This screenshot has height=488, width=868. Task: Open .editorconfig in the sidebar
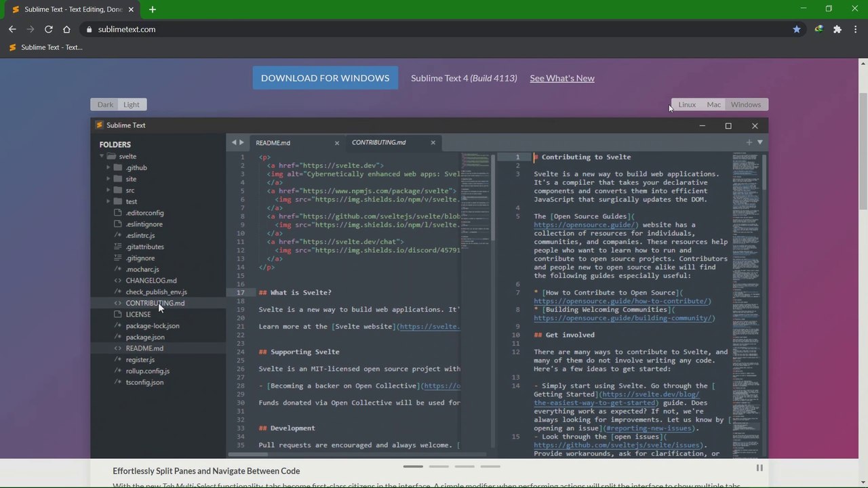tap(144, 213)
